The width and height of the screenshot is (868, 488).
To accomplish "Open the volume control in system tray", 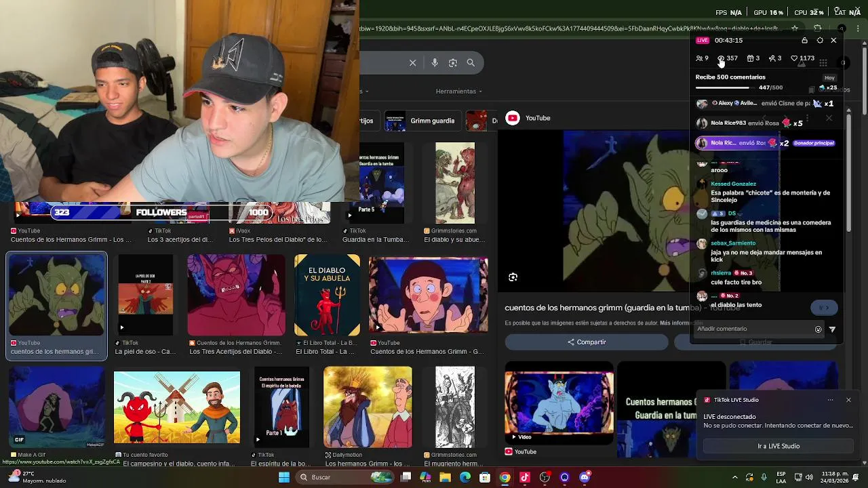I will point(810,477).
